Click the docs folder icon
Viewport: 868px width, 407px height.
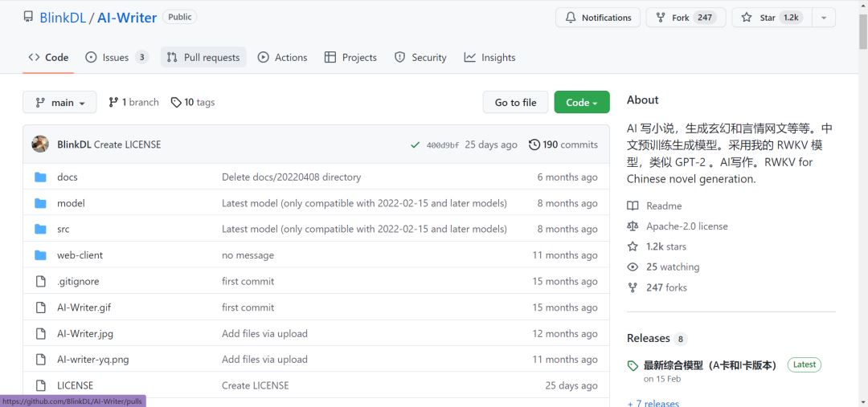pos(40,177)
